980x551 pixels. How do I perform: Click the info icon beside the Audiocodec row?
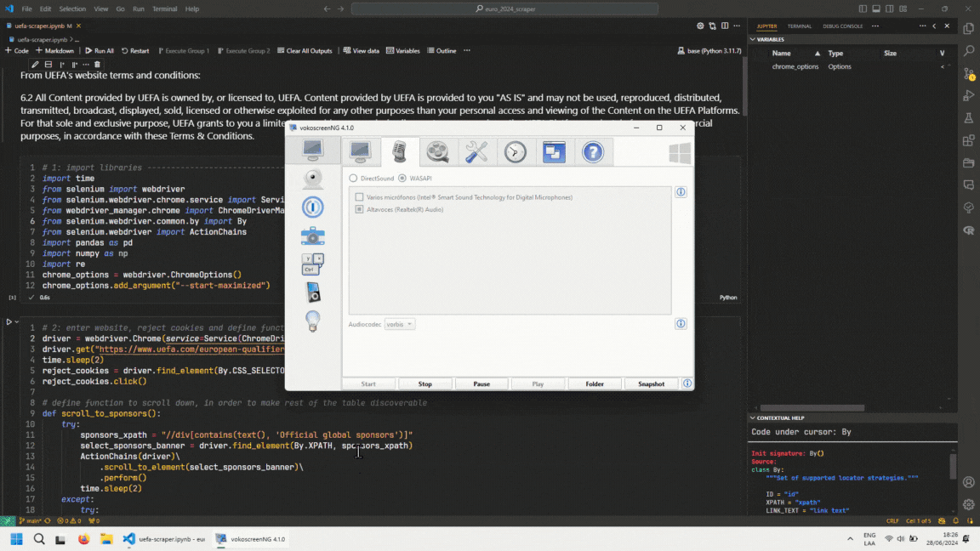tap(681, 324)
